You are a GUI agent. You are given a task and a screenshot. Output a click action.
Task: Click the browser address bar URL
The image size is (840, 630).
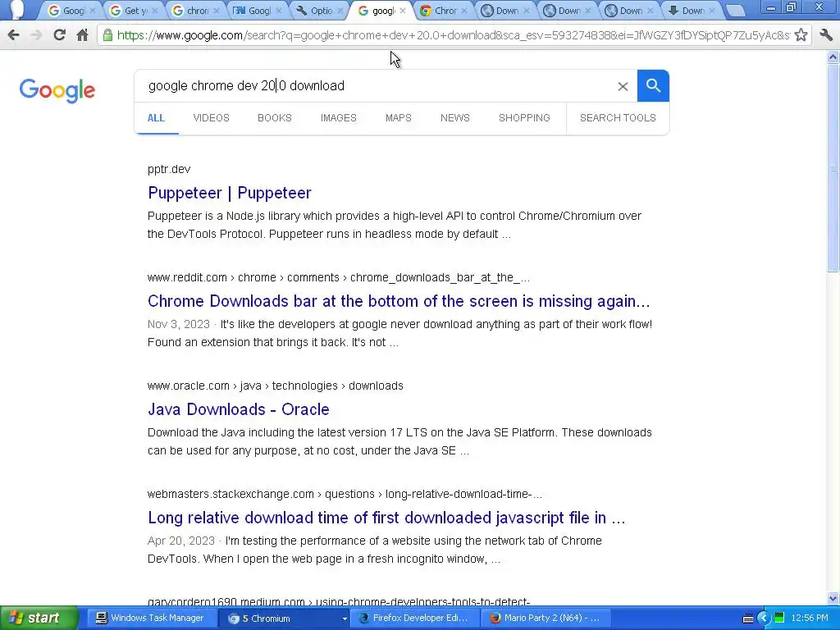453,35
